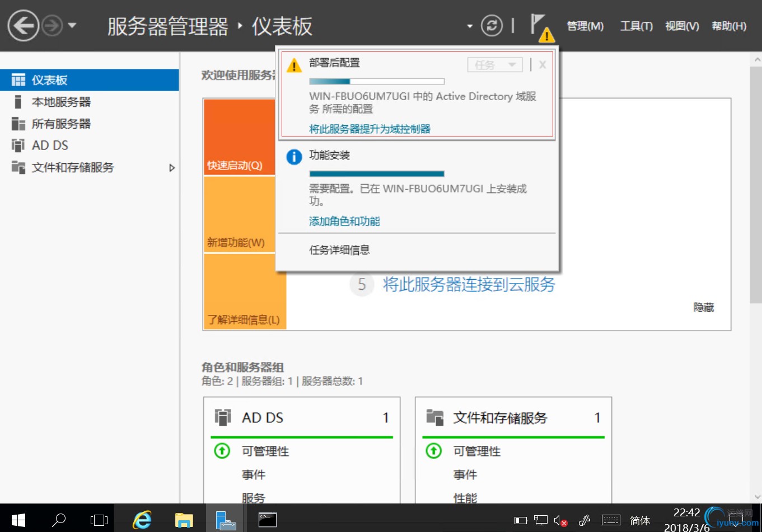The image size is (762, 532).
Task: Click the info icon beside 功能安装
Action: click(x=294, y=157)
